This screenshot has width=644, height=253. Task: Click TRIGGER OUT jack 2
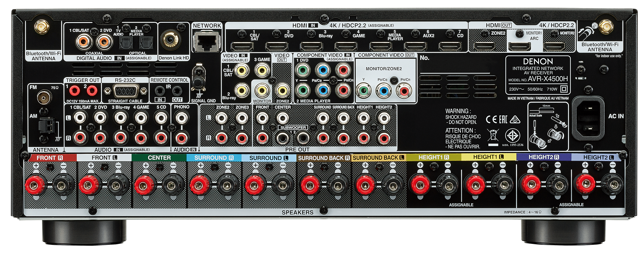click(92, 90)
